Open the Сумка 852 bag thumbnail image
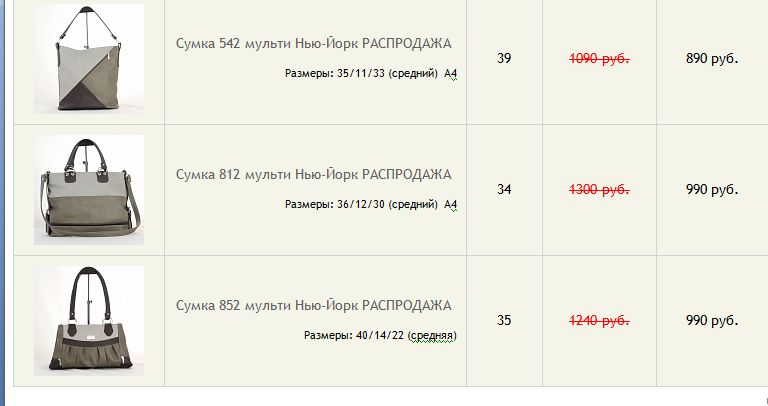This screenshot has width=768, height=406. click(x=89, y=321)
